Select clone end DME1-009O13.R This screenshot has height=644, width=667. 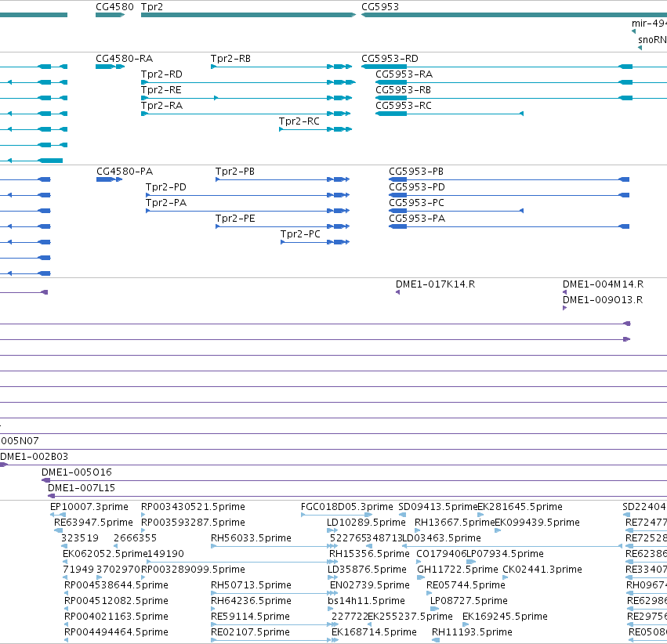point(603,300)
